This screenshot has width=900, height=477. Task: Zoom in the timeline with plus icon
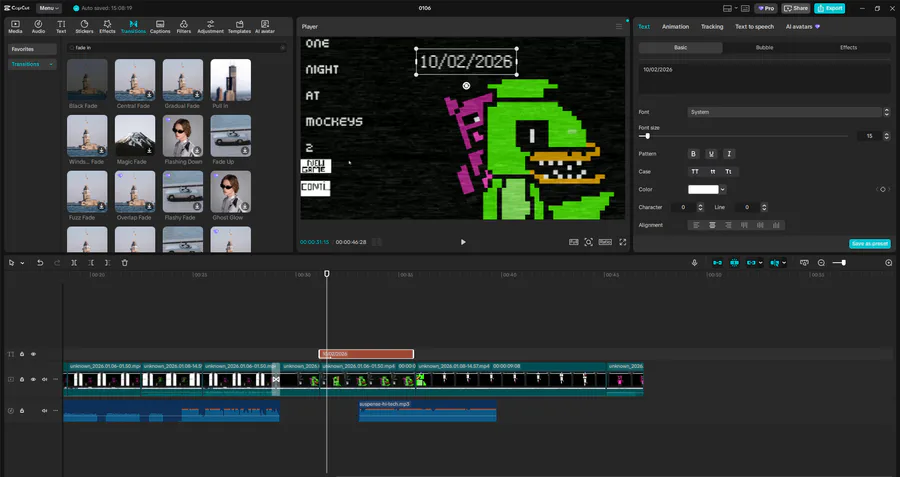click(889, 263)
